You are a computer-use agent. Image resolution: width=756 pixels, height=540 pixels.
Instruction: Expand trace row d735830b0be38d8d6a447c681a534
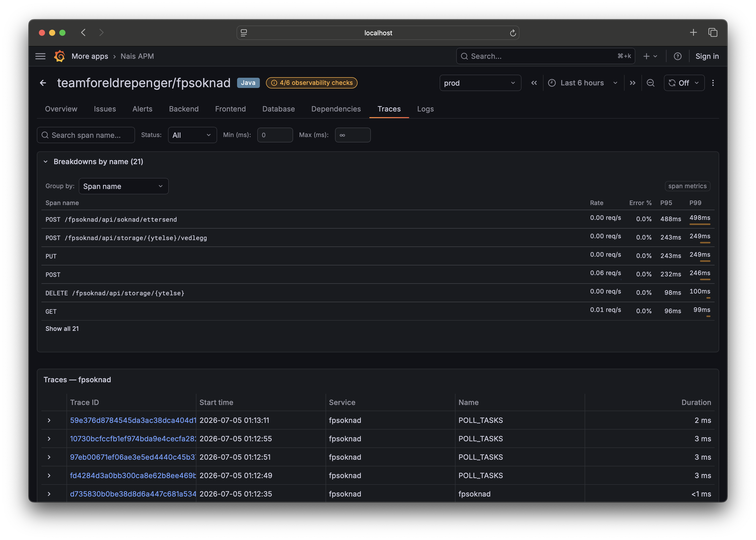(x=49, y=494)
